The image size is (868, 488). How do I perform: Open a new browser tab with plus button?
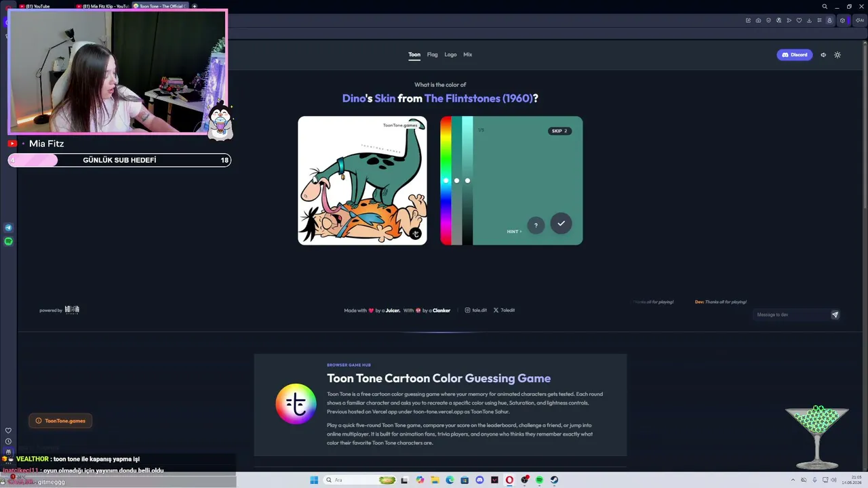(195, 6)
